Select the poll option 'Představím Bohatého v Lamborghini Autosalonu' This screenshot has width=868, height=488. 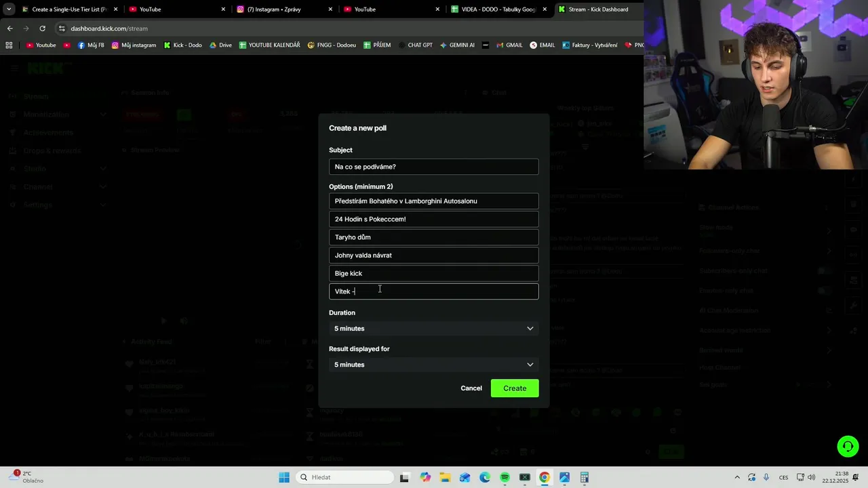[x=434, y=201]
